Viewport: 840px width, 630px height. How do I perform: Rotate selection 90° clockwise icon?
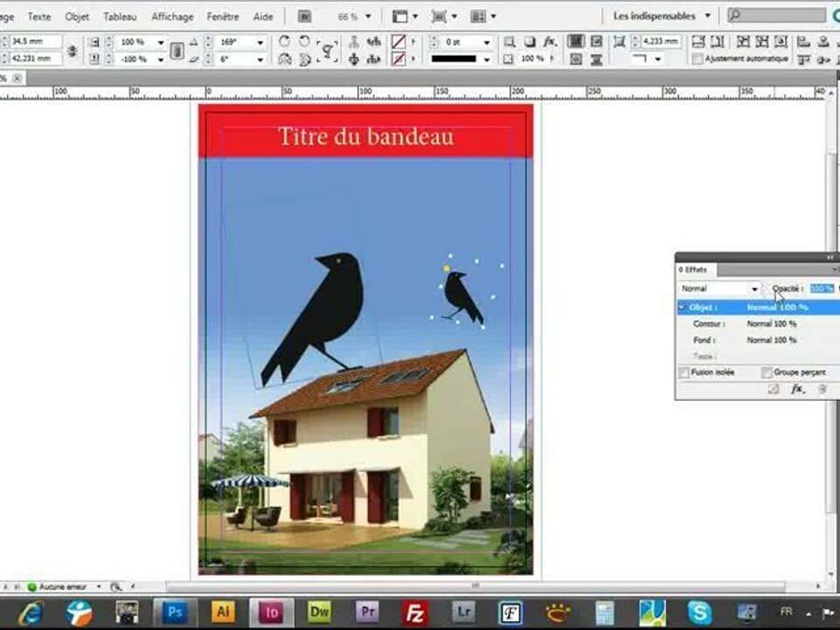284,41
